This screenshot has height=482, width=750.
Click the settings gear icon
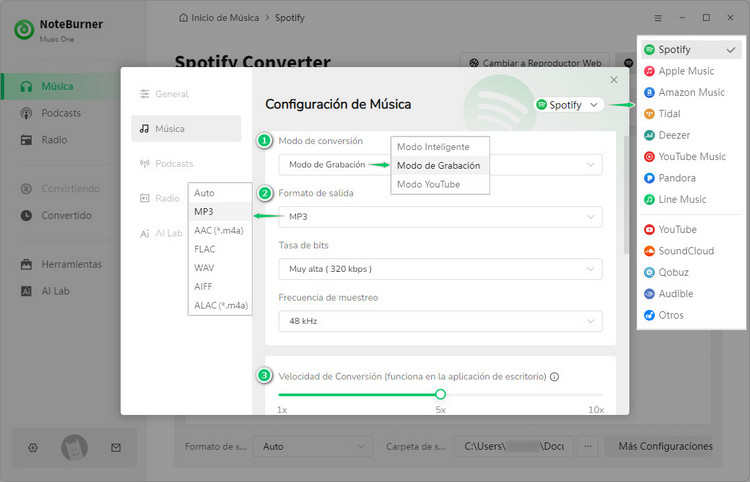pos(33,448)
